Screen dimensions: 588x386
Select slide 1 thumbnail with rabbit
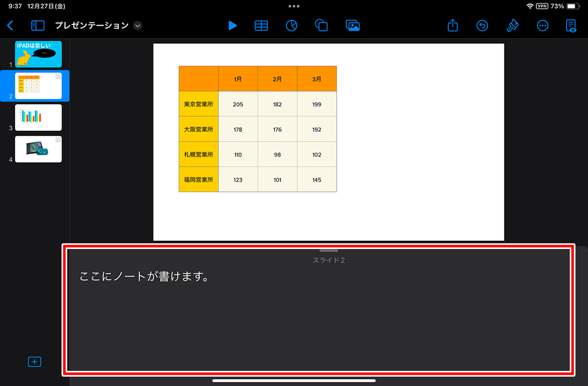(x=39, y=54)
